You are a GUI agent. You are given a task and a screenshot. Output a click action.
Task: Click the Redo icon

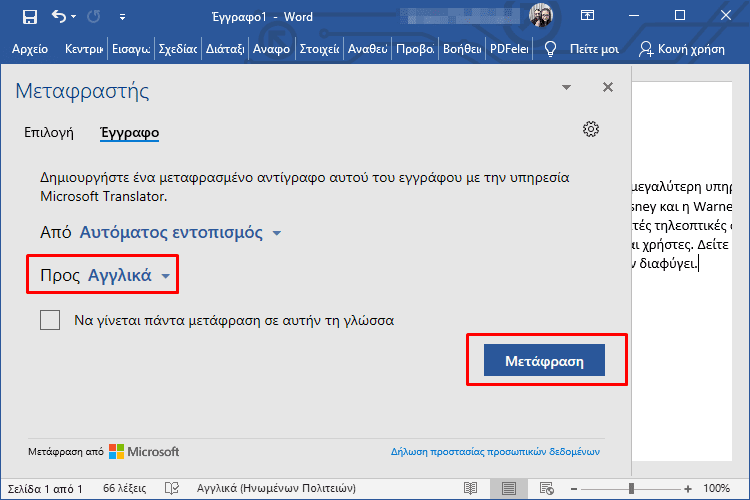(94, 17)
